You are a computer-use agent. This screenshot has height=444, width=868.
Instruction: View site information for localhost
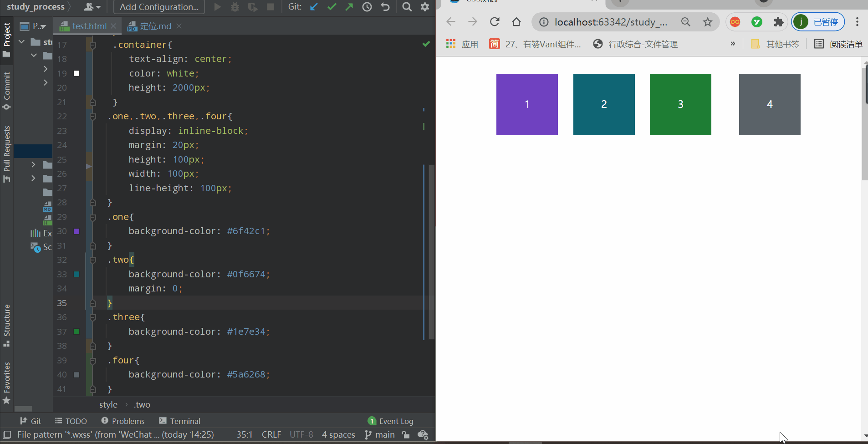(x=544, y=22)
